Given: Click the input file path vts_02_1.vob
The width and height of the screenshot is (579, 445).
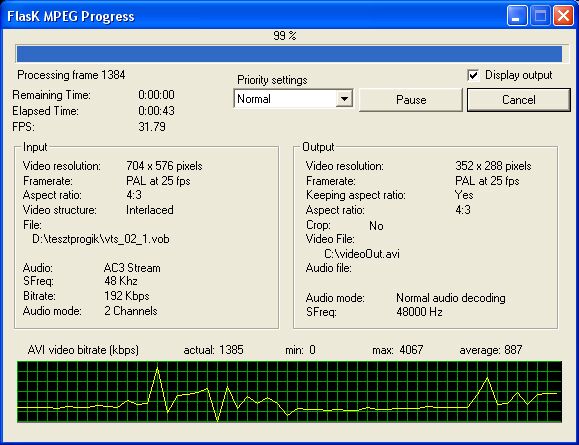Looking at the screenshot, I should click(100, 239).
